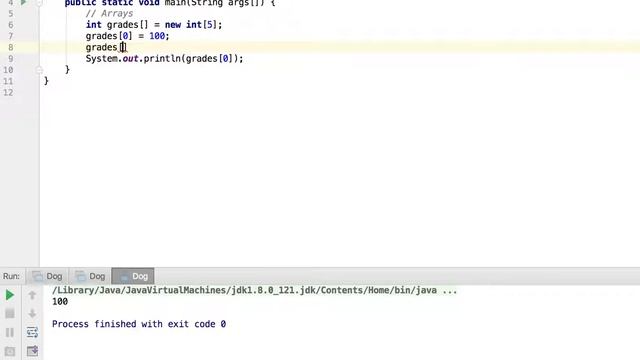Click the 'System.out.println(grades[0]);' statement
Screen dimensions: 640x360
tap(164, 59)
